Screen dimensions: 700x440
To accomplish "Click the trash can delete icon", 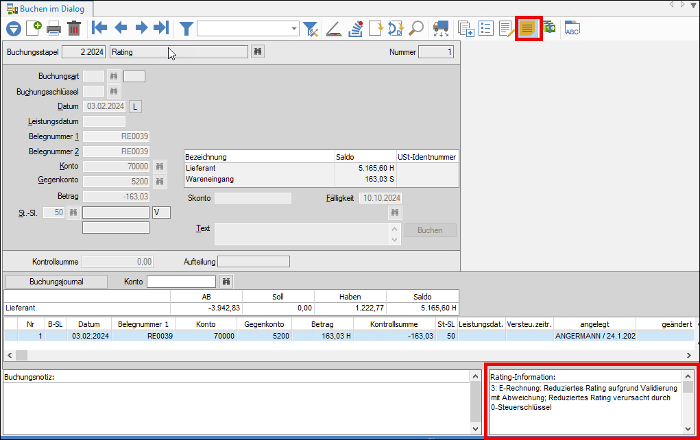I will [74, 29].
